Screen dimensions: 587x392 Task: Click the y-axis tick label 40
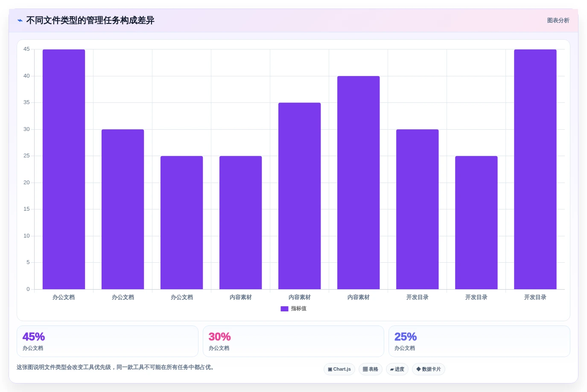coord(26,76)
